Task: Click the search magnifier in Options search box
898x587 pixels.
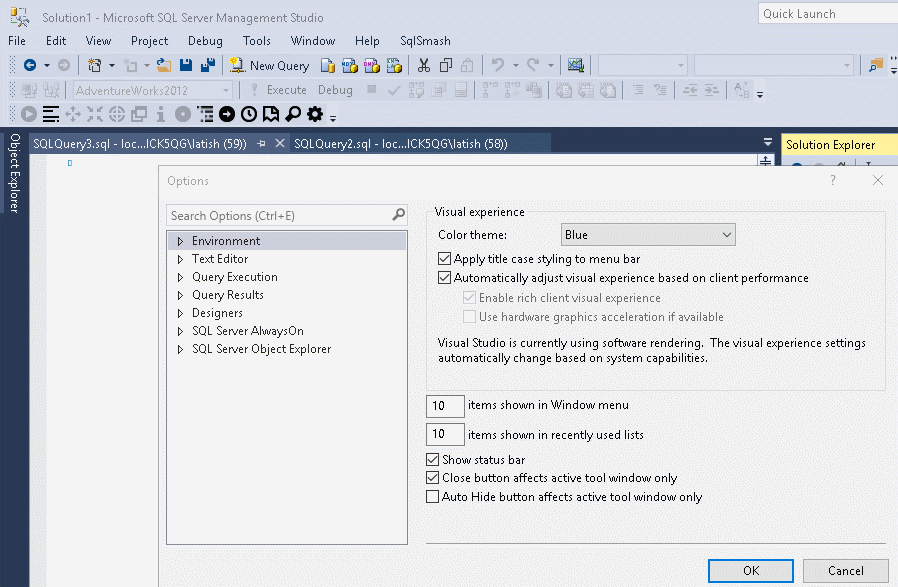Action: point(399,215)
